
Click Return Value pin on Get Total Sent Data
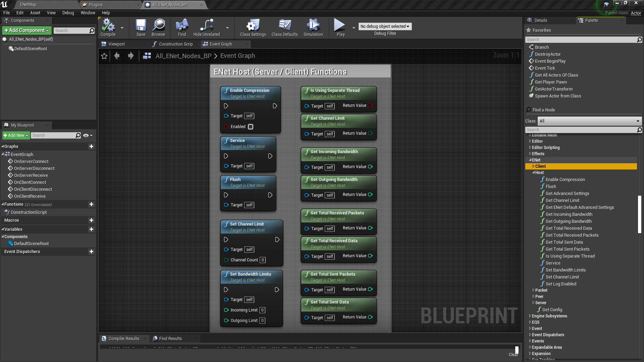[370, 317]
